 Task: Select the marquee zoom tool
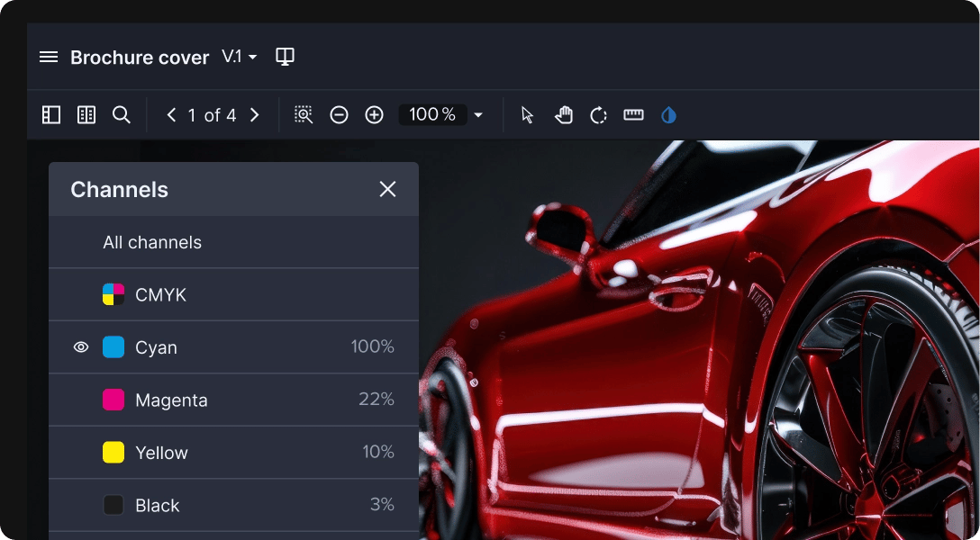click(x=304, y=115)
